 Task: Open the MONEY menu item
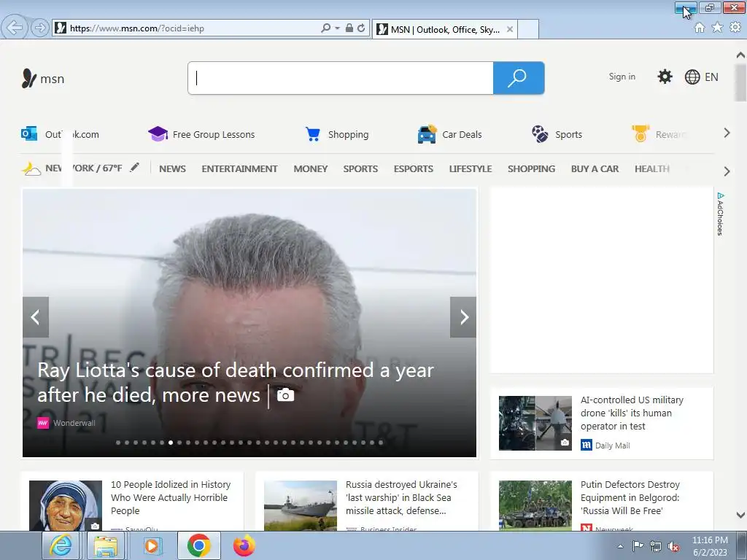click(311, 168)
